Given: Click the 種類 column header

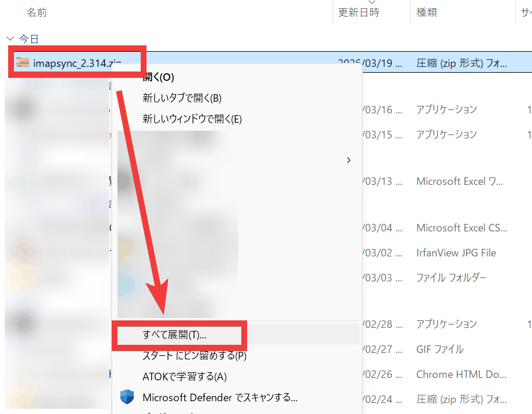Looking at the screenshot, I should click(x=427, y=12).
